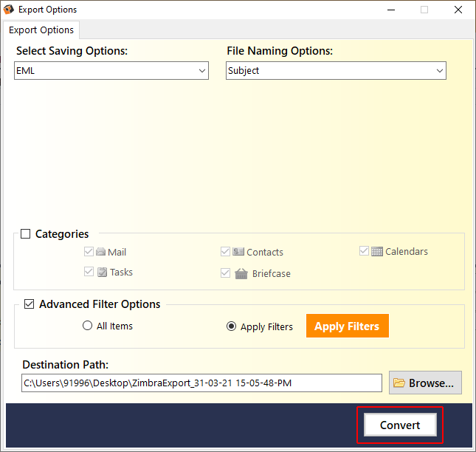Expand the Subject file naming dropdown

click(336, 71)
